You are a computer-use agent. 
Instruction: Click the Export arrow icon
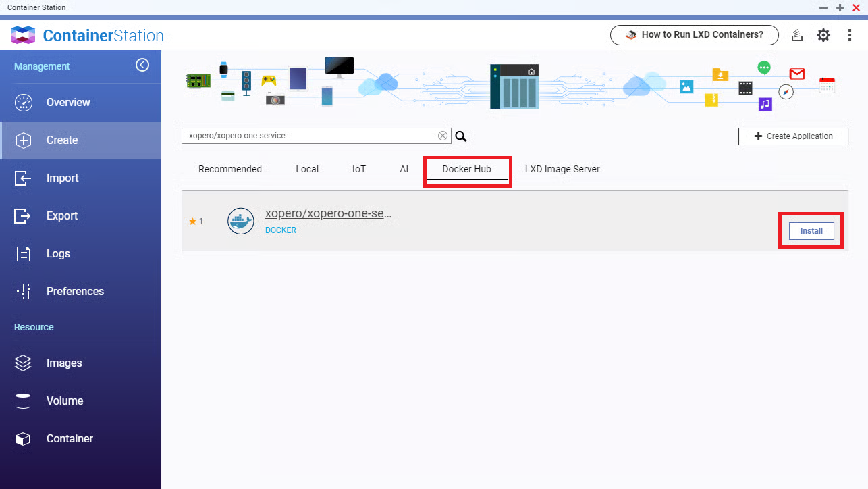pyautogui.click(x=23, y=216)
